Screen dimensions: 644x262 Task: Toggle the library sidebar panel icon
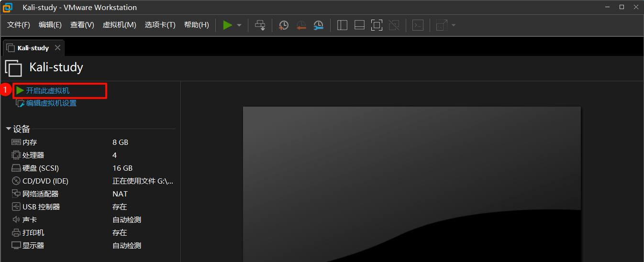point(342,25)
